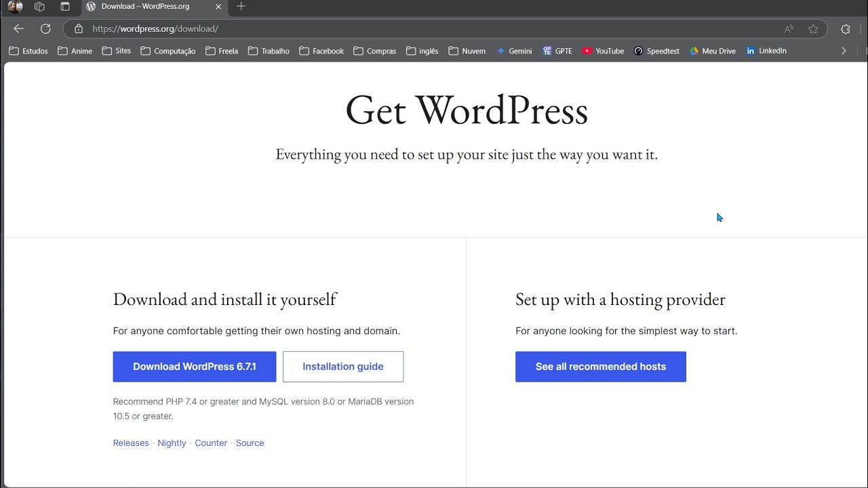Open the browser extensions puzzle icon
Image resolution: width=868 pixels, height=488 pixels.
click(x=845, y=29)
